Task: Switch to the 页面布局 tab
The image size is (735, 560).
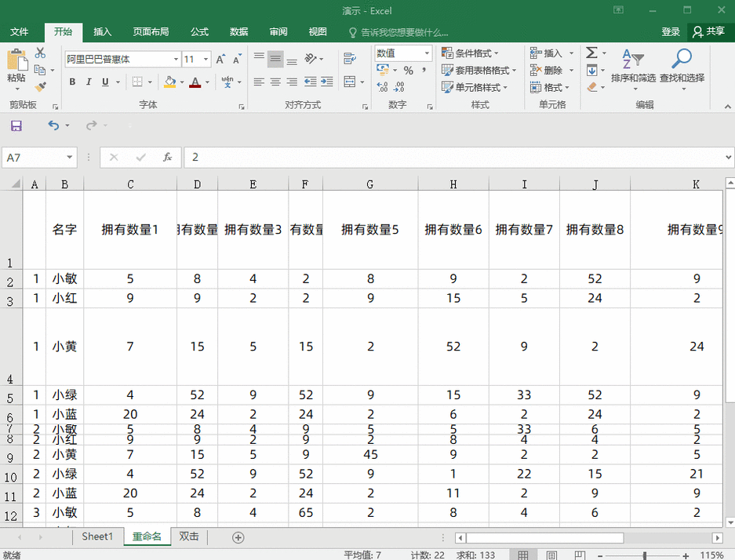Action: pos(151,32)
